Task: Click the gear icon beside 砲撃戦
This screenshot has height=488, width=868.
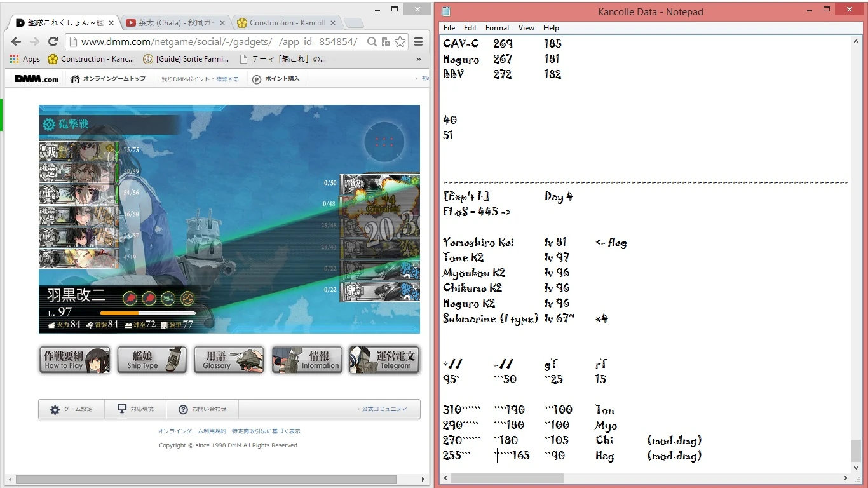Action: tap(48, 125)
